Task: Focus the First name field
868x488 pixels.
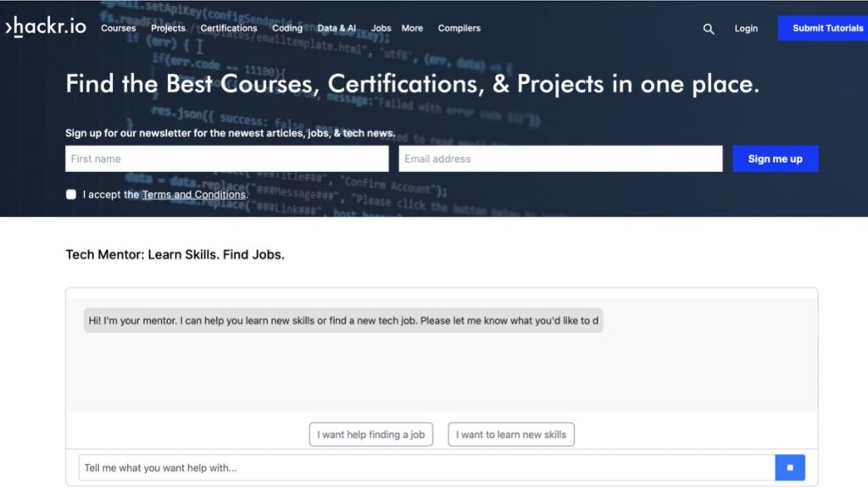Action: (x=227, y=158)
